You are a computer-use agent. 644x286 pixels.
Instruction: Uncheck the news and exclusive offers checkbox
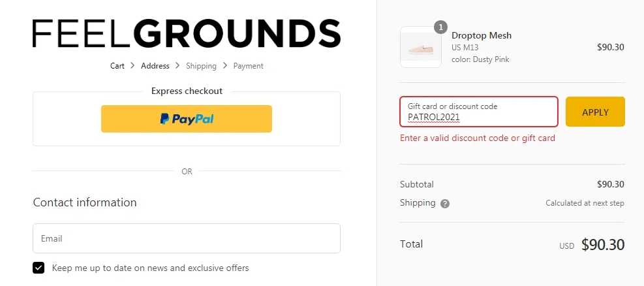(38, 268)
